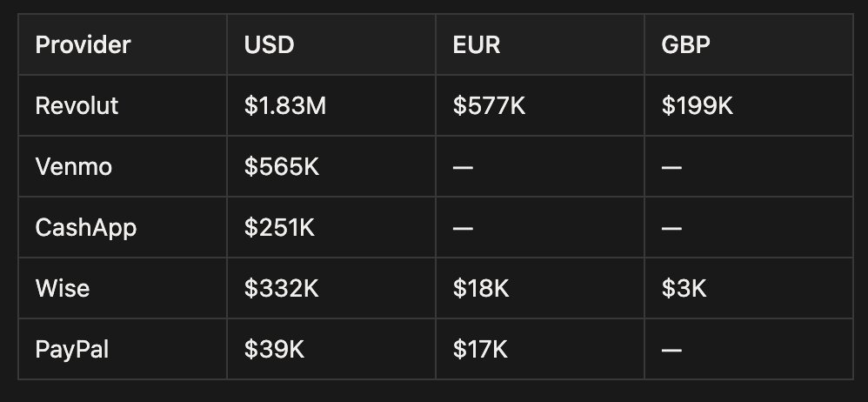Click Revolut's $199K GBP value
The image size is (868, 402).
point(698,105)
